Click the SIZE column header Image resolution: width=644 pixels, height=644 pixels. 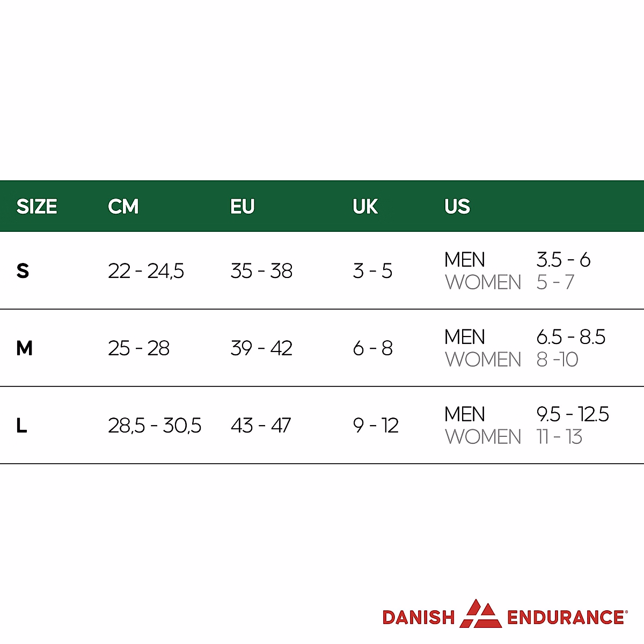36,207
